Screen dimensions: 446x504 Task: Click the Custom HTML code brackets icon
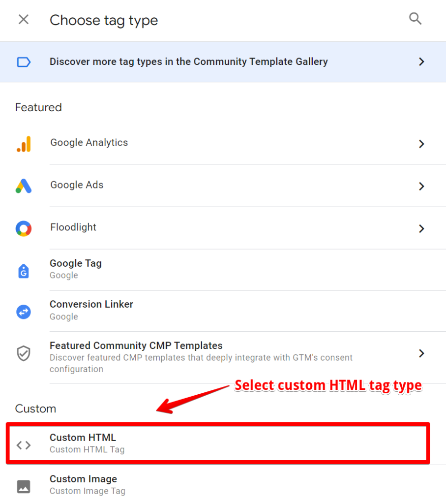pyautogui.click(x=24, y=445)
